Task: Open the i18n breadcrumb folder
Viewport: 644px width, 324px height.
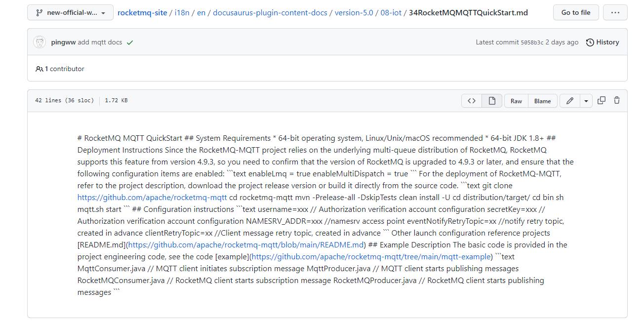Action: [x=182, y=13]
